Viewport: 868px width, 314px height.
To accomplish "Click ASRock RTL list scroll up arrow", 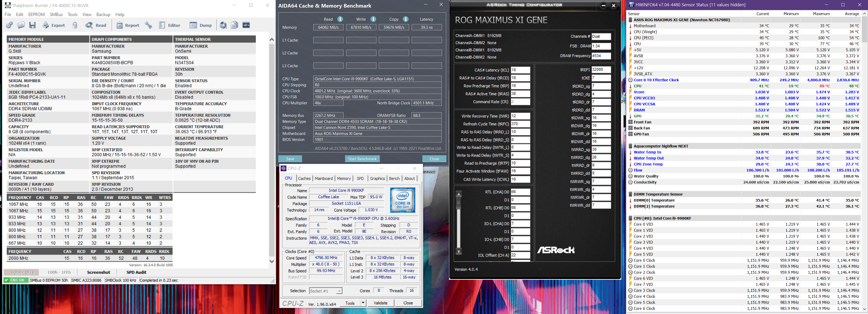I will 459,194.
